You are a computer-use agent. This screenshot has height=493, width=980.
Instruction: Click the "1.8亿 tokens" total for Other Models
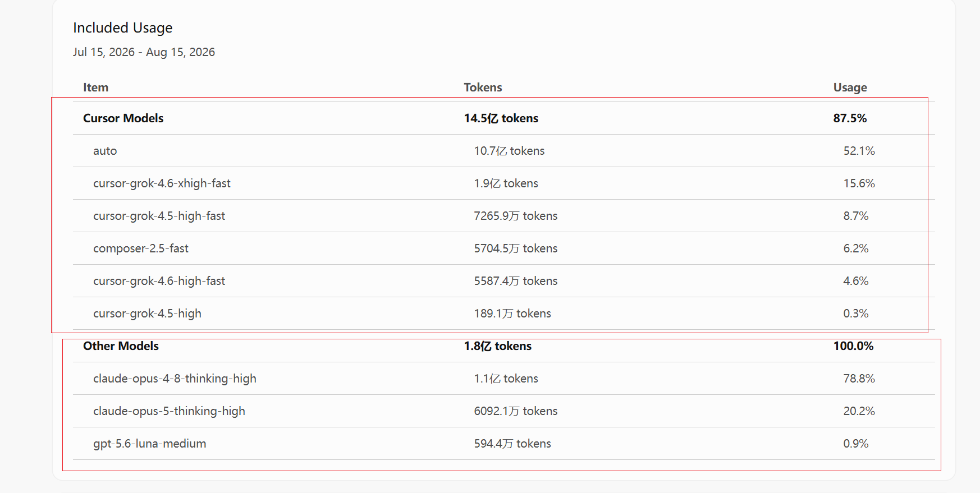[498, 346]
